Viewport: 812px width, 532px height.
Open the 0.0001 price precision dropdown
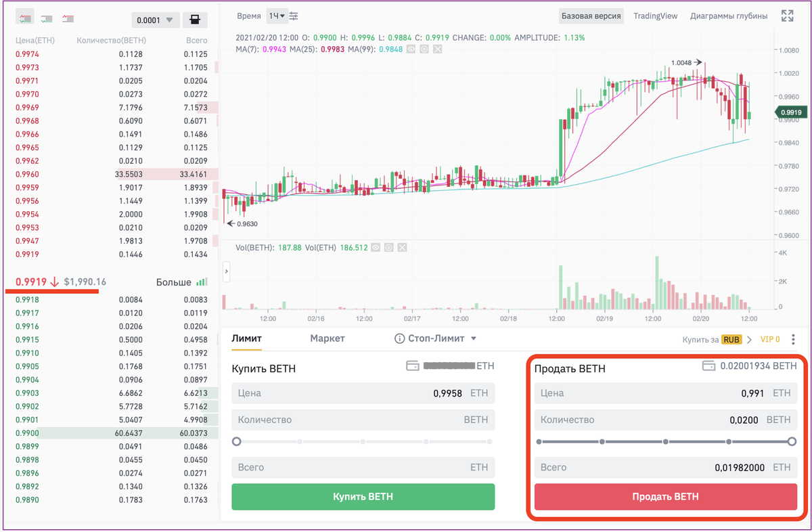pos(155,20)
